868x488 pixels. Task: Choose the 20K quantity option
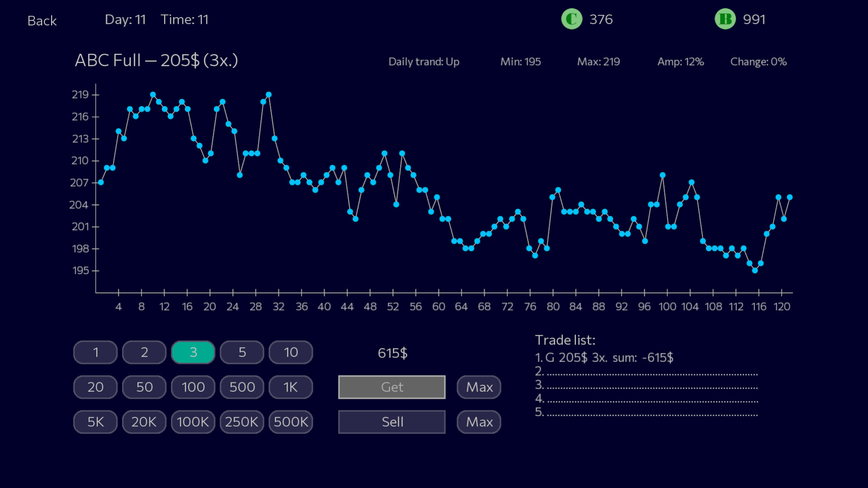click(x=144, y=422)
